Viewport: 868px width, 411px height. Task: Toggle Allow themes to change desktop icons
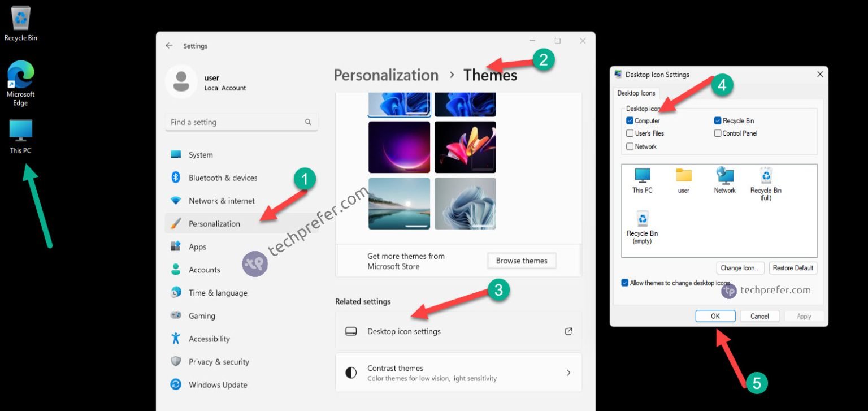[x=625, y=283]
